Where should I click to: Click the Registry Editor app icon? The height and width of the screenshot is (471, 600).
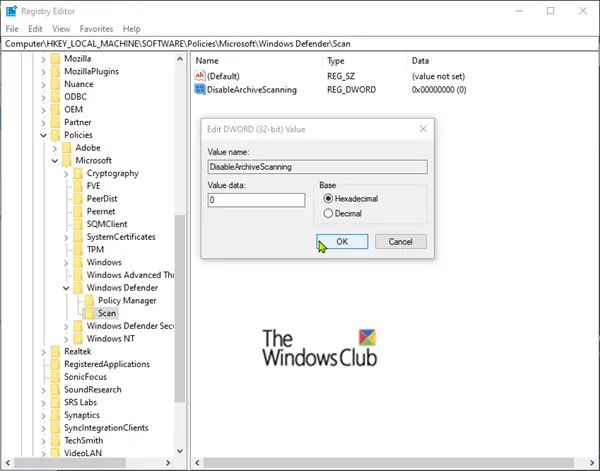tap(11, 11)
